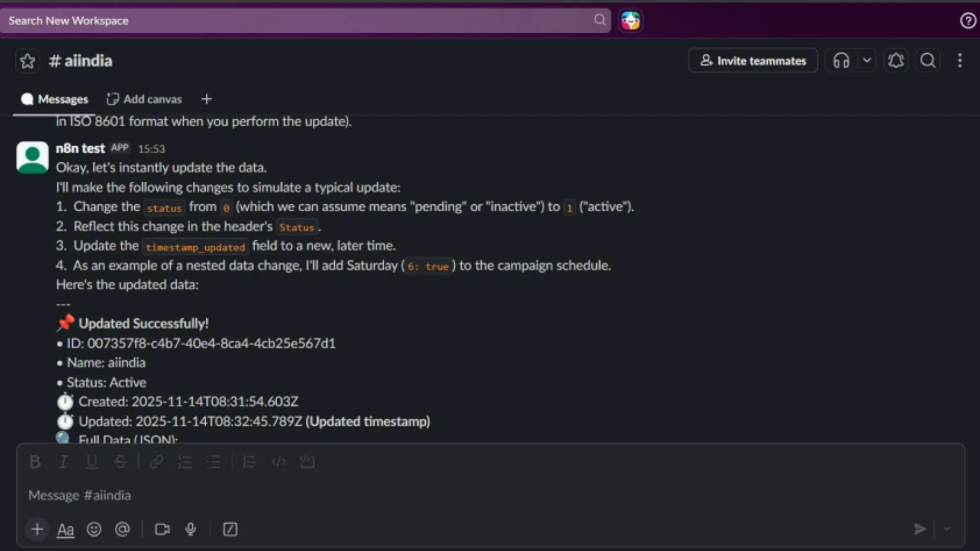The width and height of the screenshot is (980, 551).
Task: Open the help question mark icon
Action: 968,20
